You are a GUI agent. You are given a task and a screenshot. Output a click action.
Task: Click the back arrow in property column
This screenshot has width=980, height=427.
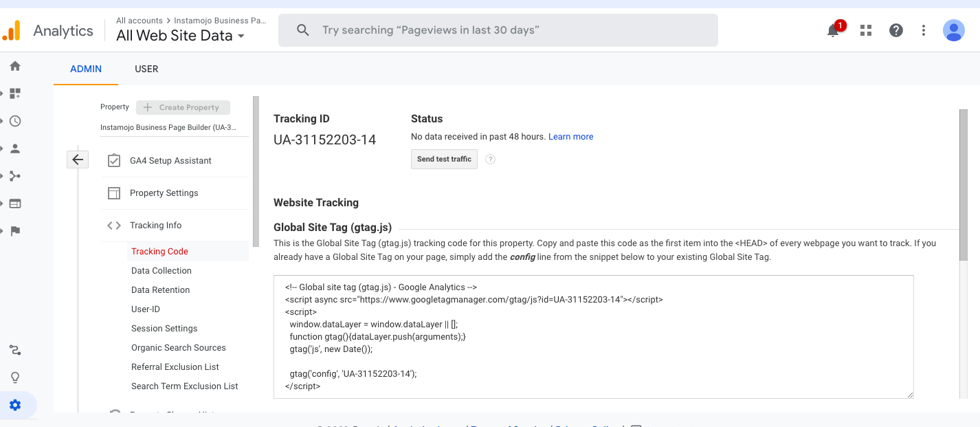pyautogui.click(x=78, y=160)
